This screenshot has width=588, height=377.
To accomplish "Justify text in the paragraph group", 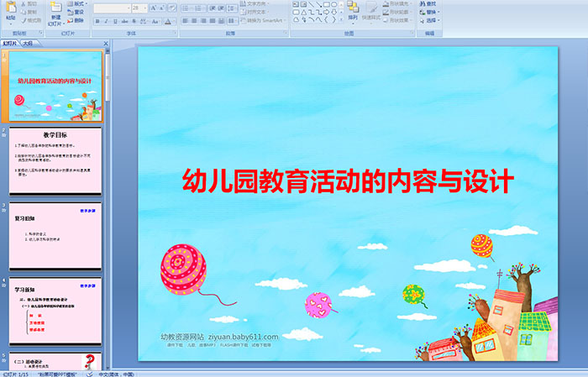I will click(x=213, y=21).
